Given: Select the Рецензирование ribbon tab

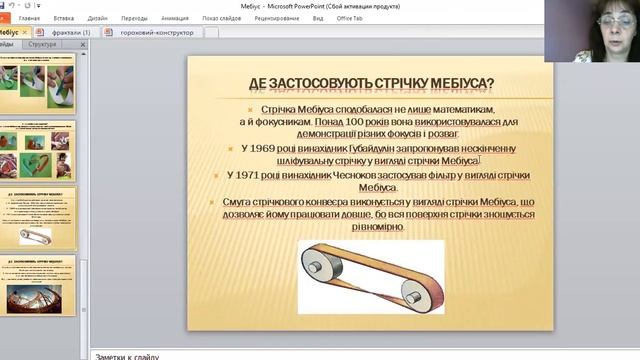Looking at the screenshot, I should 277,18.
